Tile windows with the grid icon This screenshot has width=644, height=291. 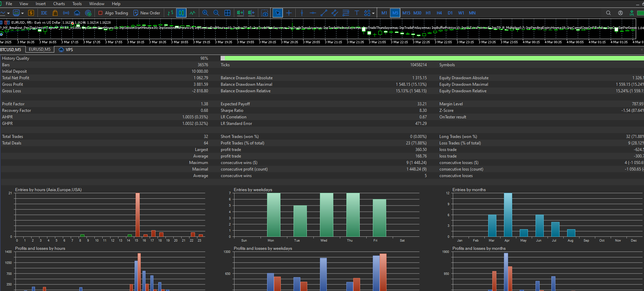coord(227,13)
